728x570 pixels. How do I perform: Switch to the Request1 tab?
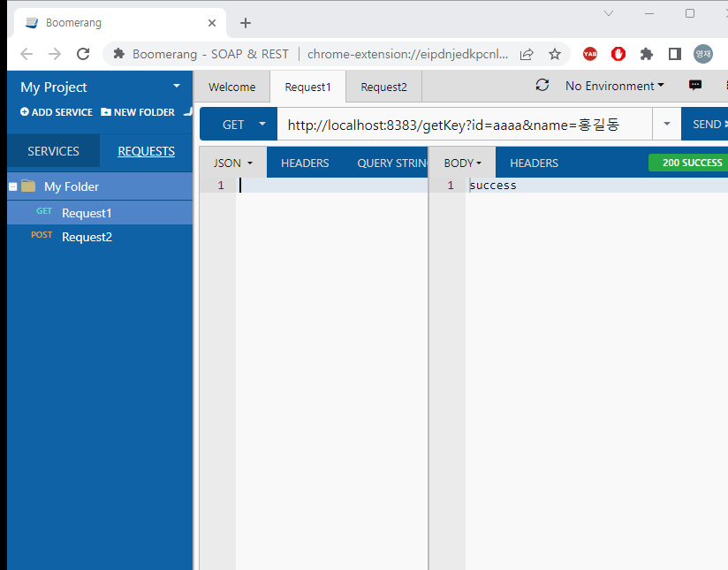coord(307,87)
